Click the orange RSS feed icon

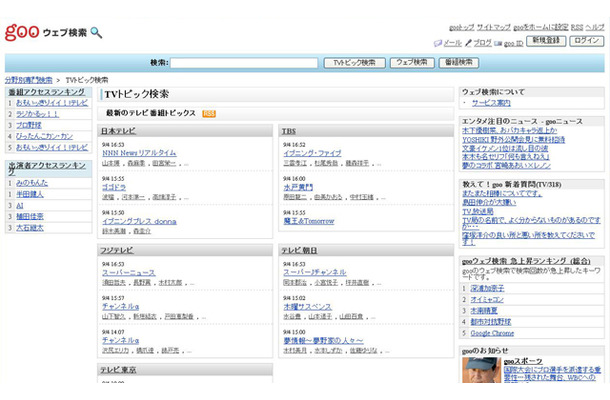coord(209,114)
